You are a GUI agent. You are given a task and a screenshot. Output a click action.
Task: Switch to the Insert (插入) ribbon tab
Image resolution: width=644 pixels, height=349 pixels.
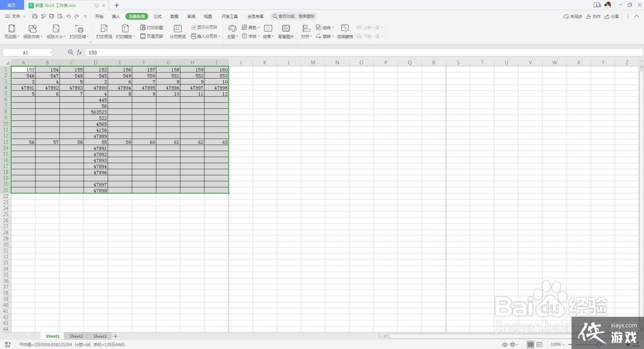116,17
